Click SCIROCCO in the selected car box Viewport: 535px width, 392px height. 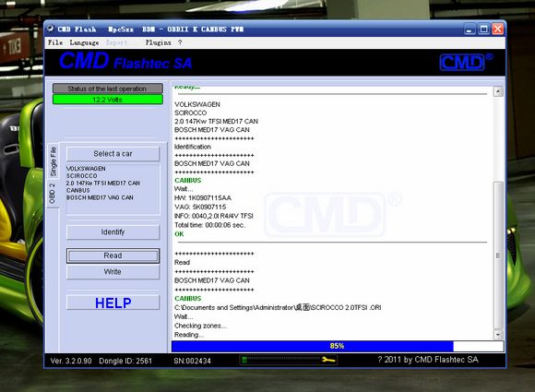(x=81, y=175)
